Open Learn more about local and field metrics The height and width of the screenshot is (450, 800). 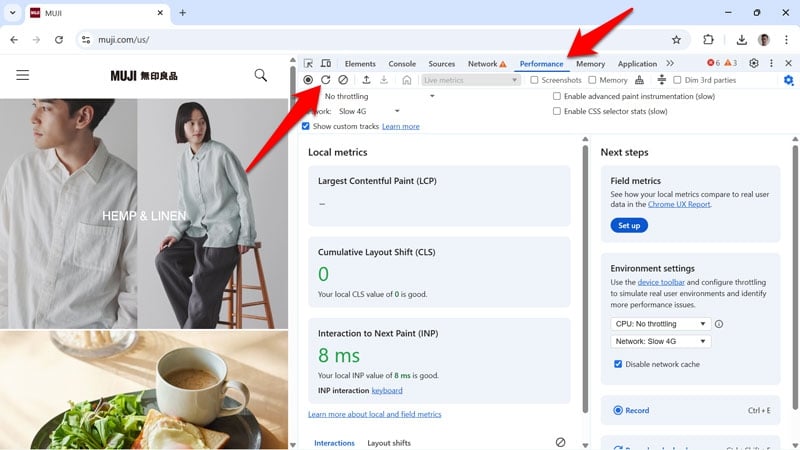pos(374,414)
